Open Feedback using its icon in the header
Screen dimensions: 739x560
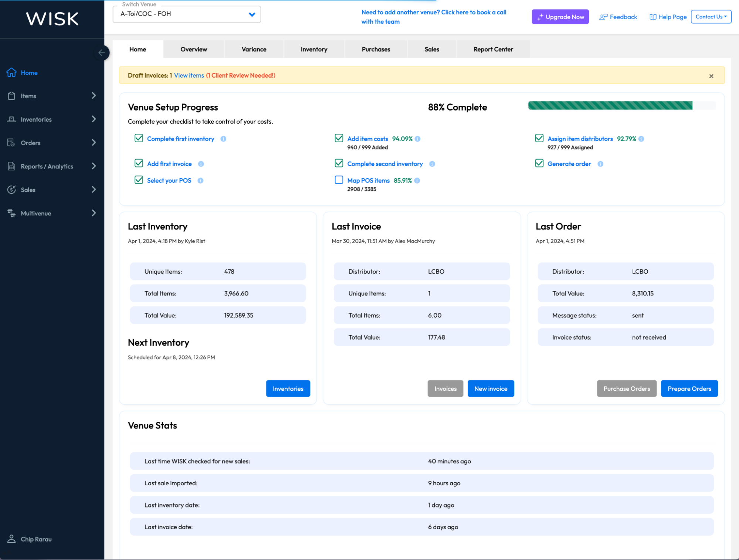pyautogui.click(x=604, y=17)
